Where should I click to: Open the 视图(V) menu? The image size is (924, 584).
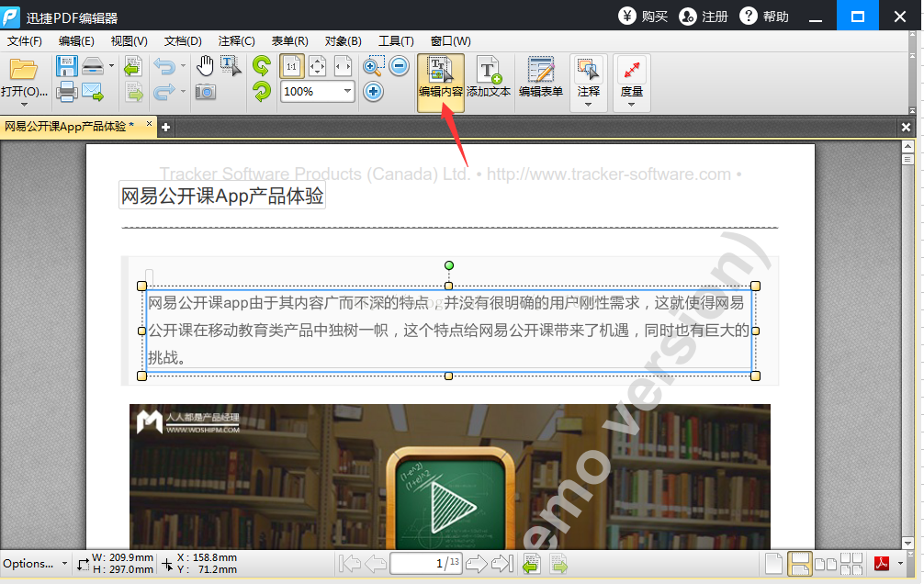(130, 41)
